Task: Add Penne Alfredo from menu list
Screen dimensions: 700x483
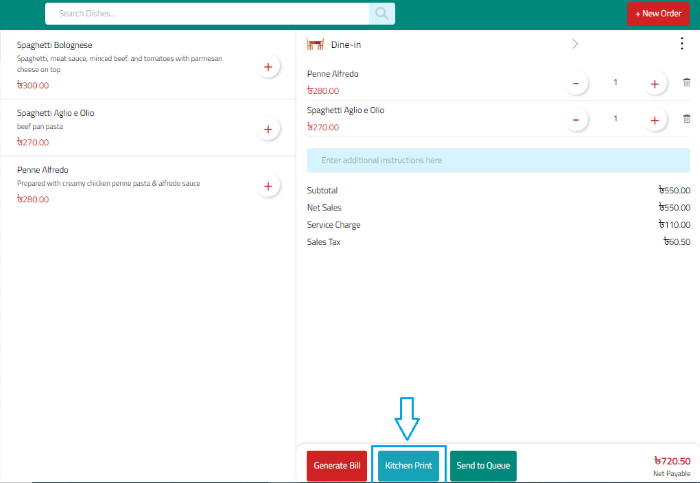Action: (x=268, y=186)
